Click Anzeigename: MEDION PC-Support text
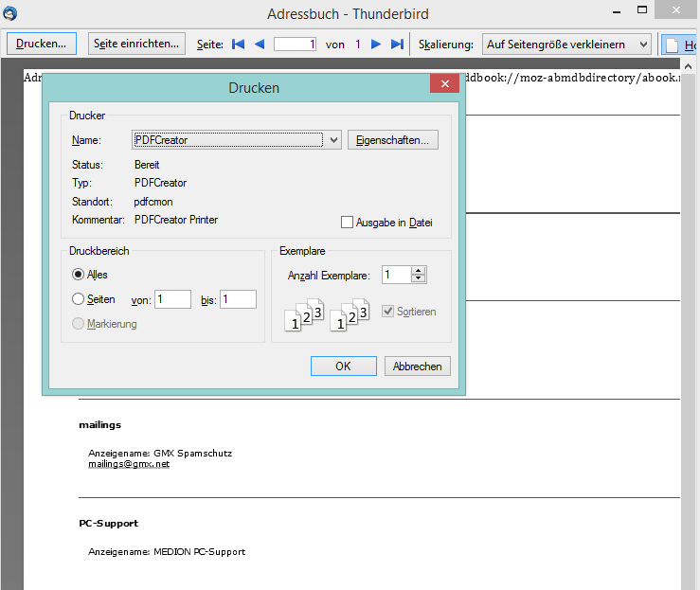700x590 pixels. (x=167, y=551)
